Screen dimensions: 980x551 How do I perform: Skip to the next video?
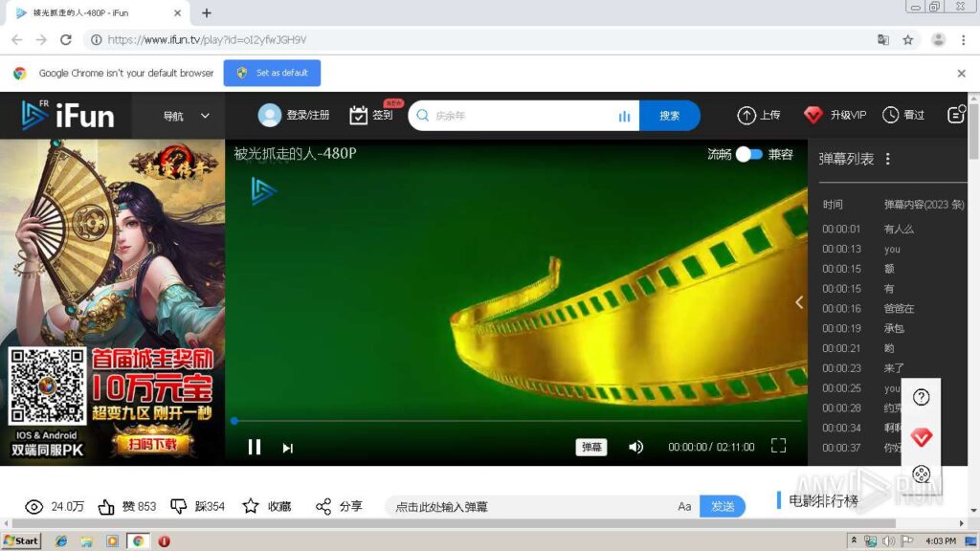pos(287,448)
